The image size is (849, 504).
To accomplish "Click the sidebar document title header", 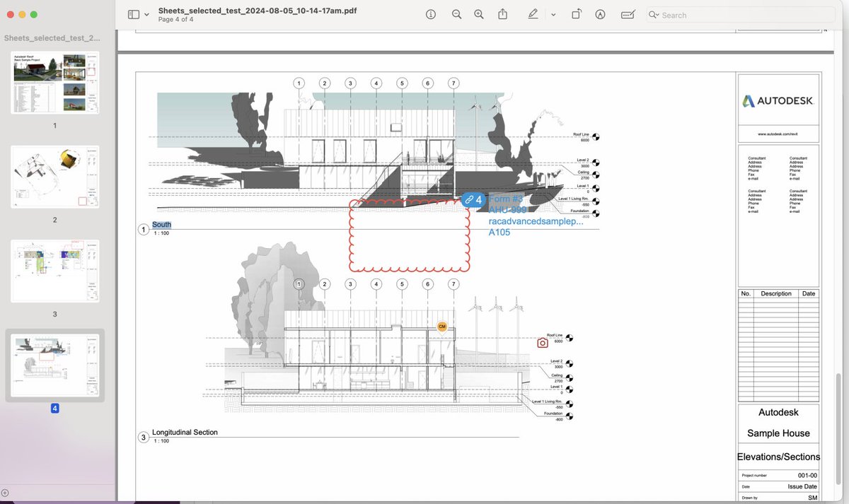I will click(x=52, y=38).
